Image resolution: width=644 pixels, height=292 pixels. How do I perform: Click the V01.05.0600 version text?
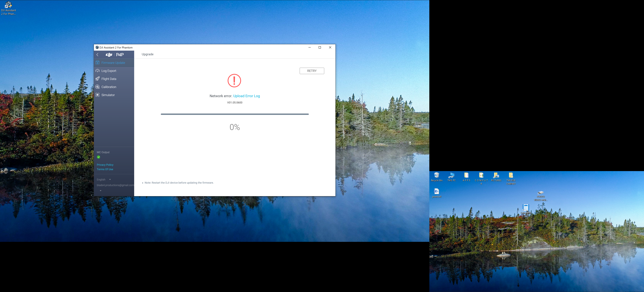(x=235, y=102)
